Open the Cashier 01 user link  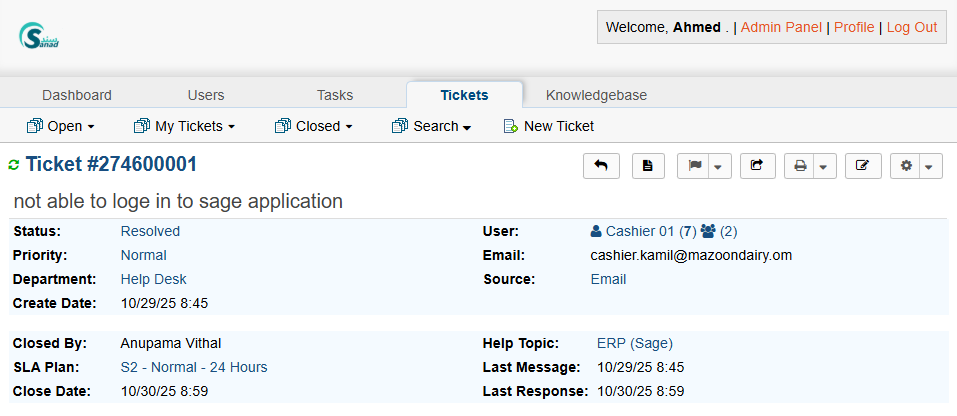point(639,231)
